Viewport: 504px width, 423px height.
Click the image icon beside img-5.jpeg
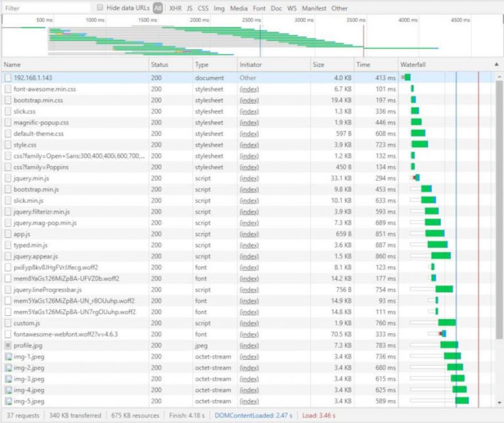point(8,401)
